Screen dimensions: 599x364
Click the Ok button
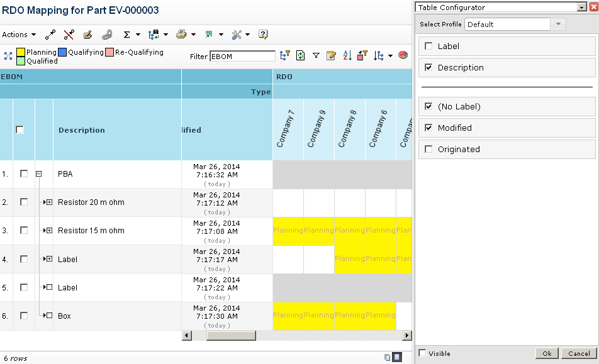point(547,353)
